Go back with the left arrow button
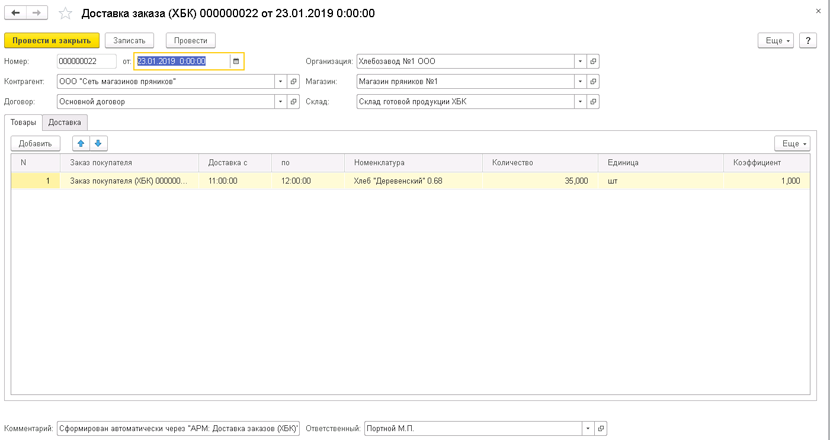Screen dimensions: 830x440 coord(15,13)
